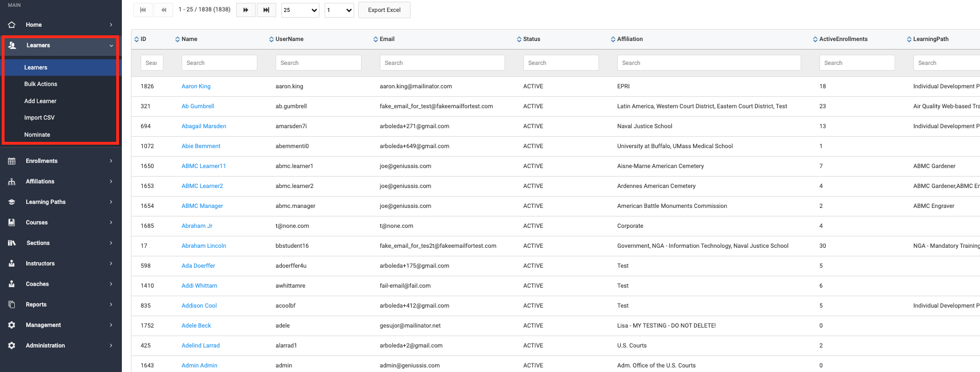Click the Reports document icon

(x=11, y=305)
